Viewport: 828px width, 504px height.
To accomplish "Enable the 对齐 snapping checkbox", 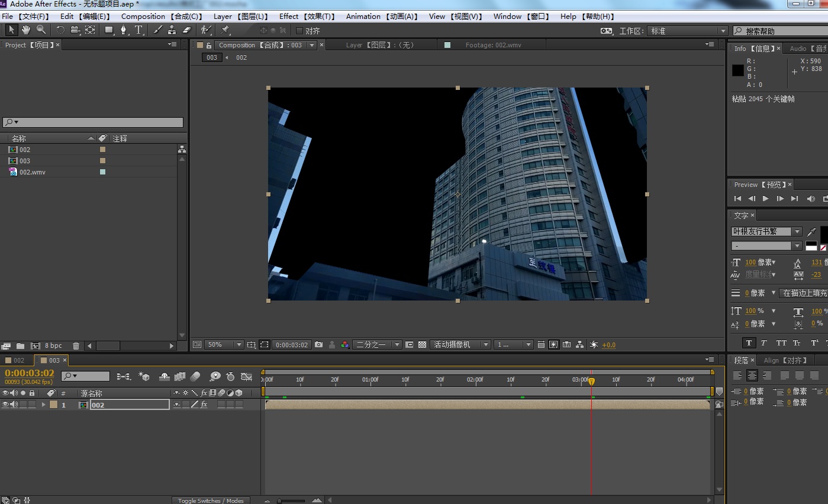I will (299, 31).
